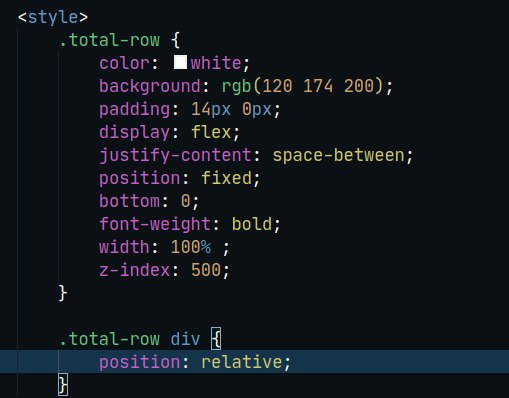Click the display property name
Image resolution: width=509 pixels, height=398 pixels.
pos(135,132)
